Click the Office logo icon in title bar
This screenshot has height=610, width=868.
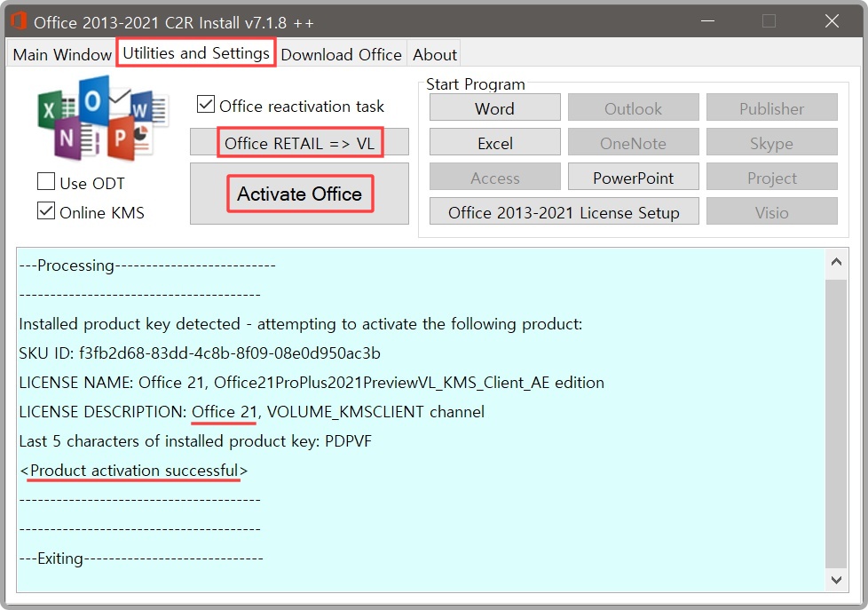[19, 21]
